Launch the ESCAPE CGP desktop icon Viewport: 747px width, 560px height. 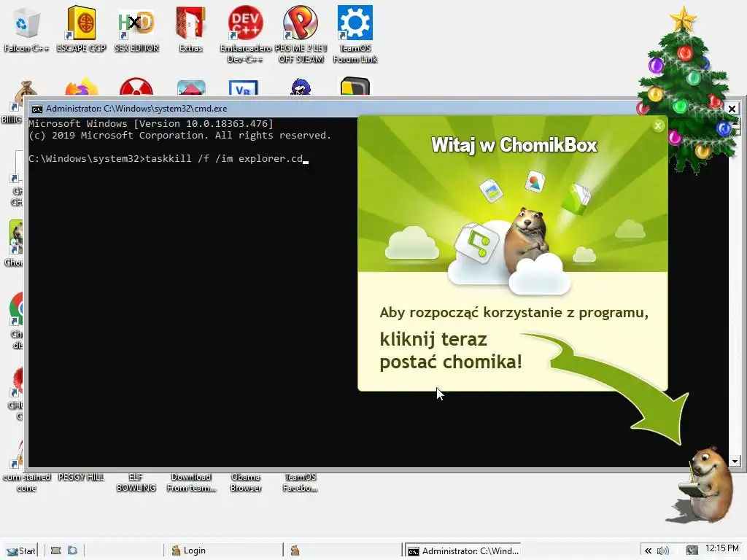tap(81, 28)
